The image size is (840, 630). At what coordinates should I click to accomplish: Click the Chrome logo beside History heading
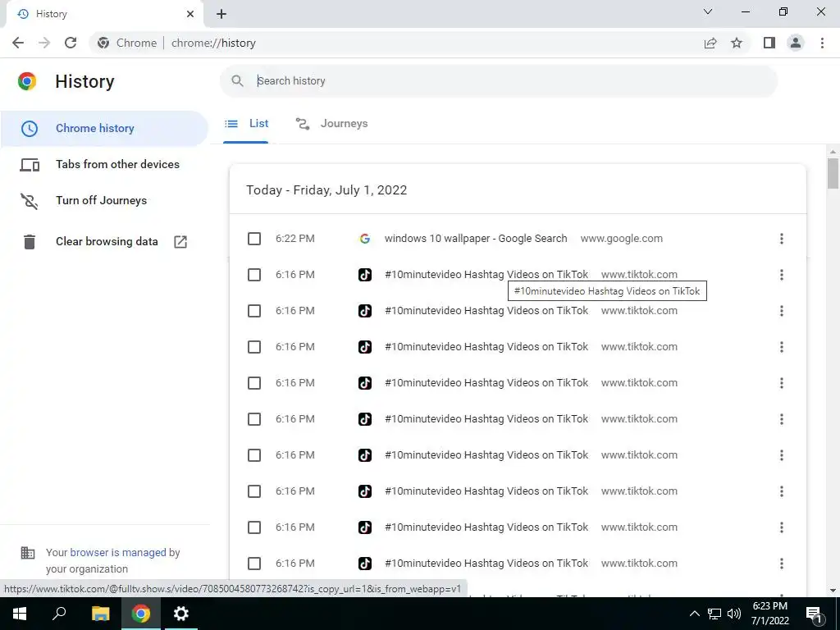click(27, 81)
